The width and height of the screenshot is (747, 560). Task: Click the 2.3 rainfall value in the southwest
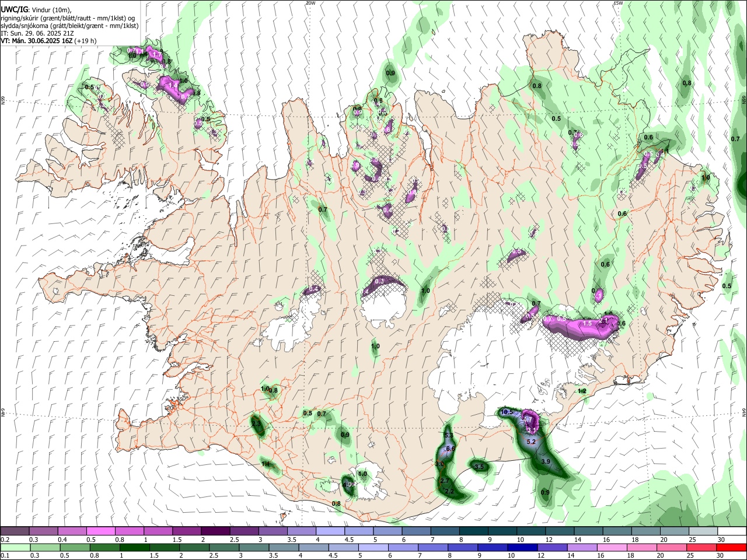point(256,424)
